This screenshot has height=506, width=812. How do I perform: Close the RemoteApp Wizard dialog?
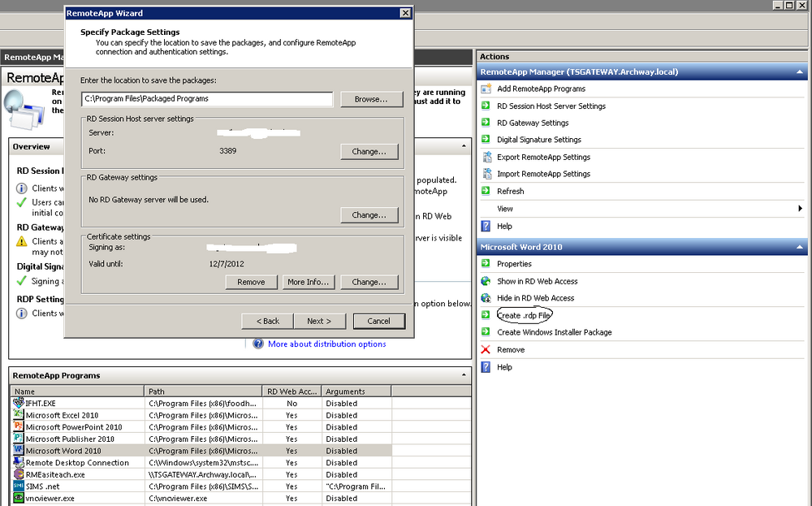[x=405, y=13]
